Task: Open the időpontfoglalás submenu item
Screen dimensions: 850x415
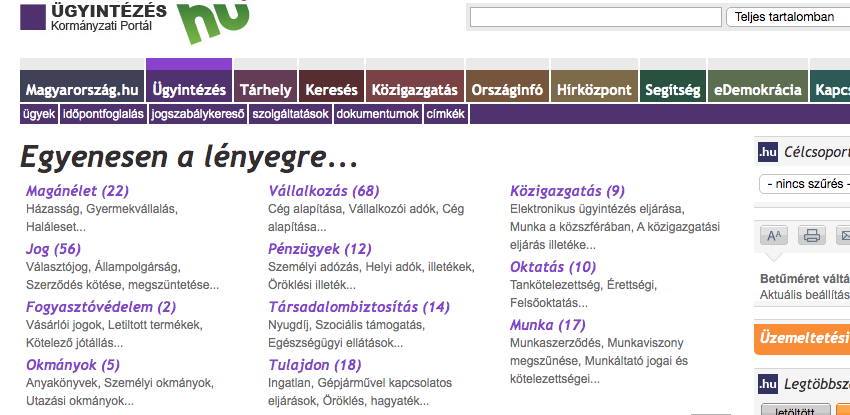Action: pos(103,114)
